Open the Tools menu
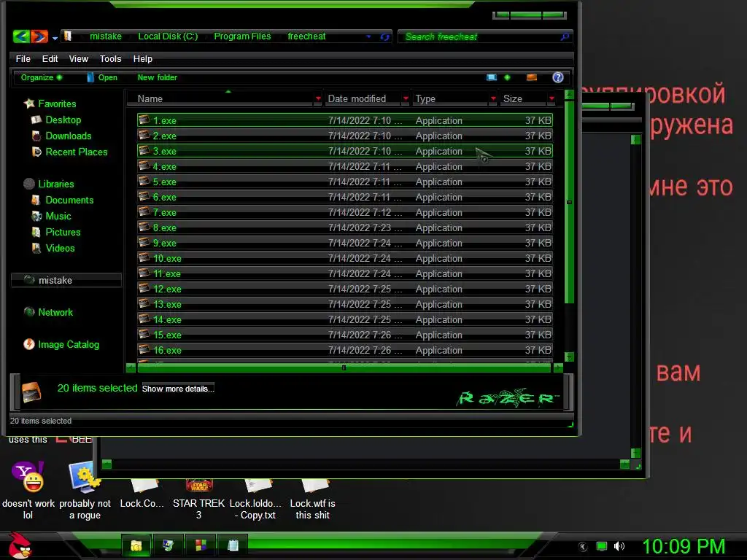This screenshot has width=747, height=560. tap(111, 58)
